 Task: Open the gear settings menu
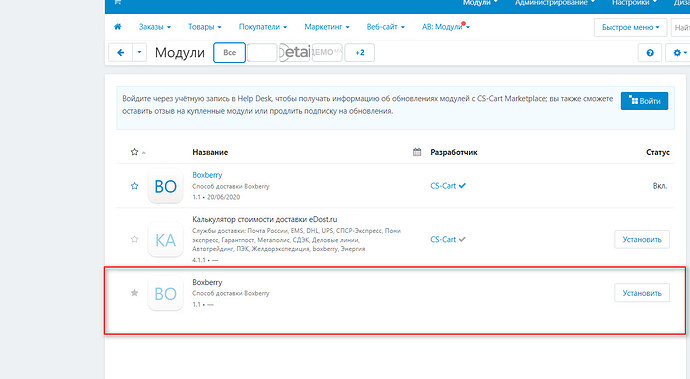[679, 53]
